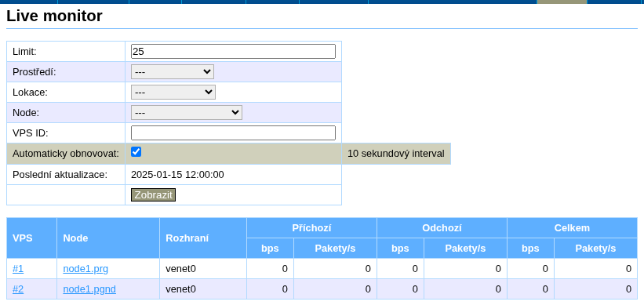The image size is (644, 305).
Task: Focus the VPS ID input field
Action: [x=233, y=133]
